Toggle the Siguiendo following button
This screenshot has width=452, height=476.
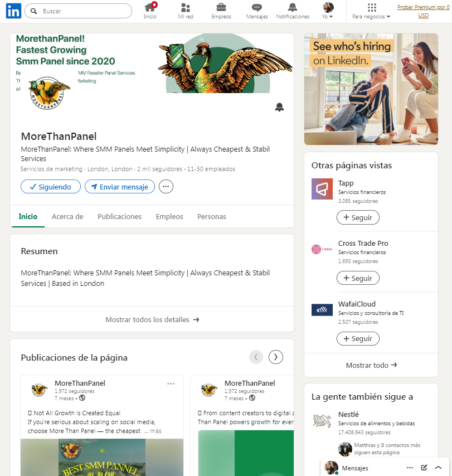click(51, 187)
